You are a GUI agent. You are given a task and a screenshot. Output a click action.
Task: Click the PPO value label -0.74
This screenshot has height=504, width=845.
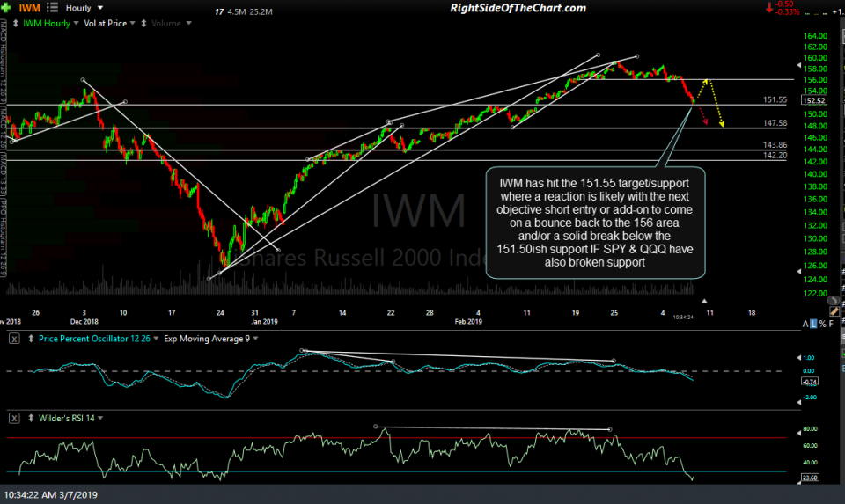pyautogui.click(x=810, y=382)
